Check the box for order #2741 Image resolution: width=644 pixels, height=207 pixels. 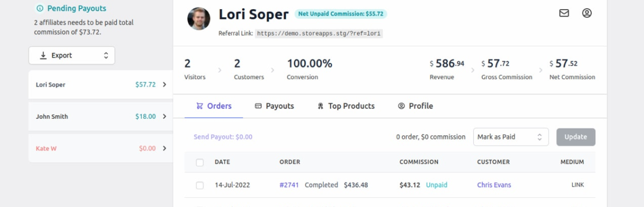coord(200,185)
